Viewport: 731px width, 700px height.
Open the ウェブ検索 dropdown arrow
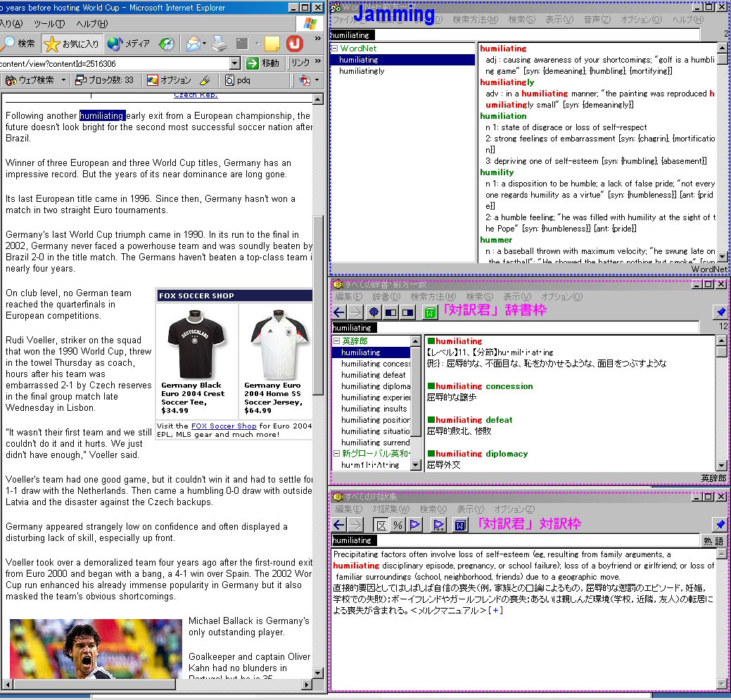pos(63,80)
